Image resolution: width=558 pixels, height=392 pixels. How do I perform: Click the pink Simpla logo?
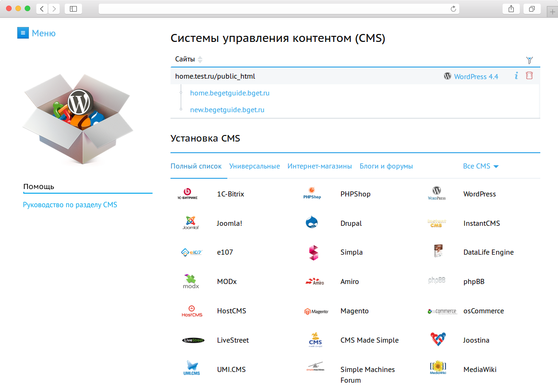(x=313, y=252)
